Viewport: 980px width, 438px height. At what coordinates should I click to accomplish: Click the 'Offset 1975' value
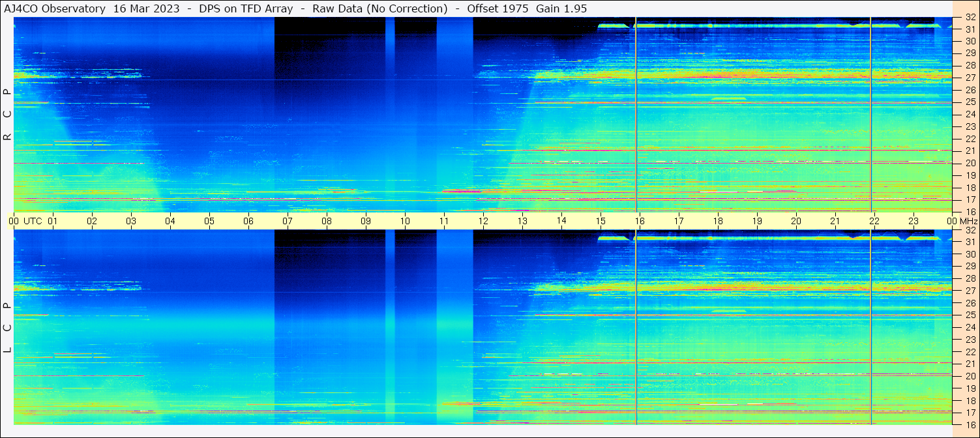point(498,8)
